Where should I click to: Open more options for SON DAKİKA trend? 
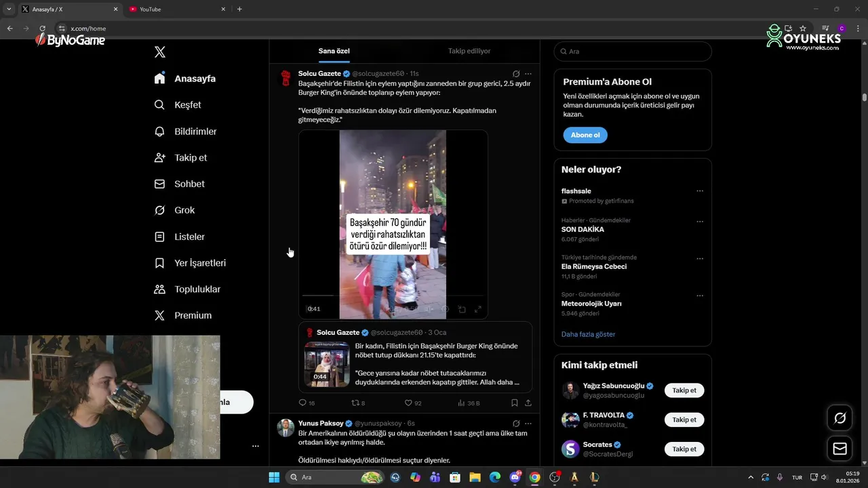(x=700, y=222)
